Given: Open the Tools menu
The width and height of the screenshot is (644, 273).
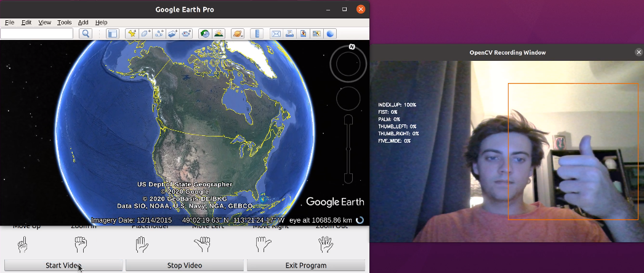Looking at the screenshot, I should click(65, 23).
